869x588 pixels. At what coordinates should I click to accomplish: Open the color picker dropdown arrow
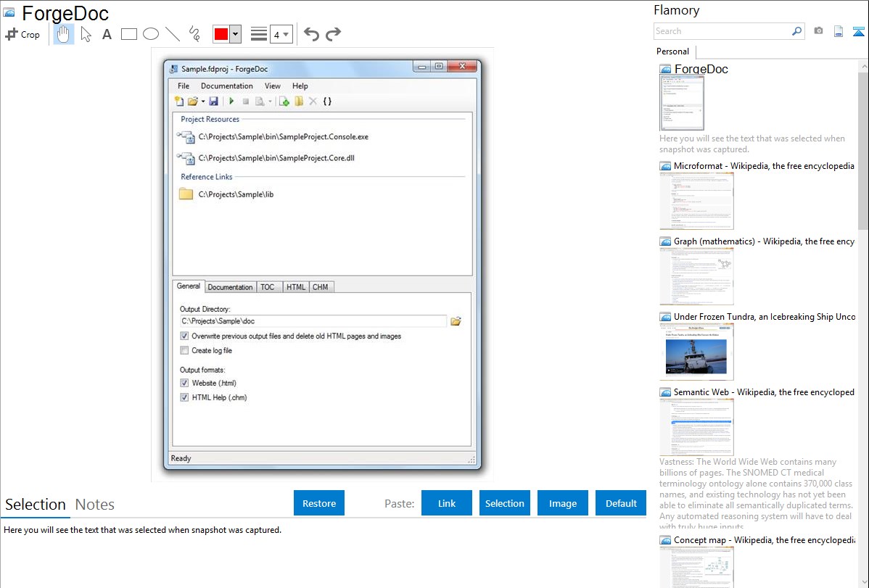[236, 34]
